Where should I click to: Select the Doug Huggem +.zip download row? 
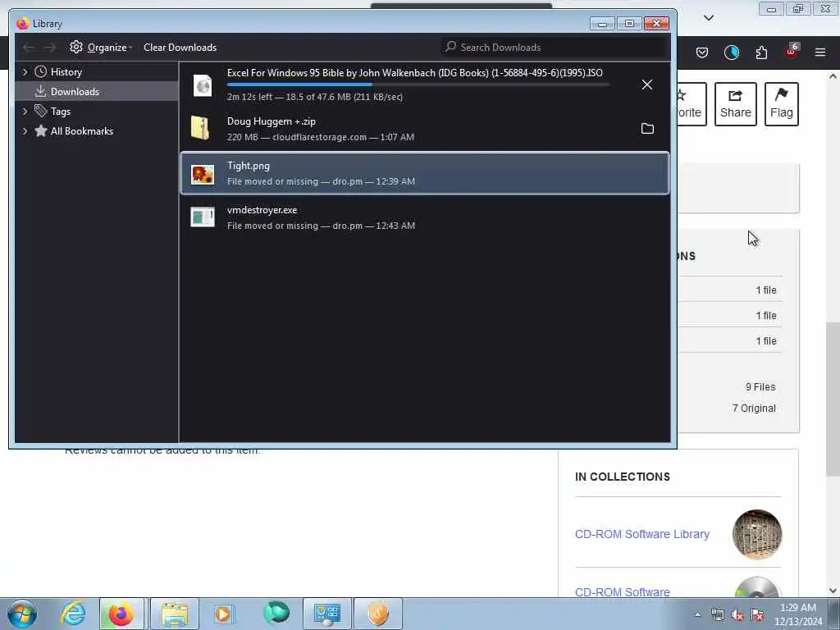pyautogui.click(x=425, y=129)
